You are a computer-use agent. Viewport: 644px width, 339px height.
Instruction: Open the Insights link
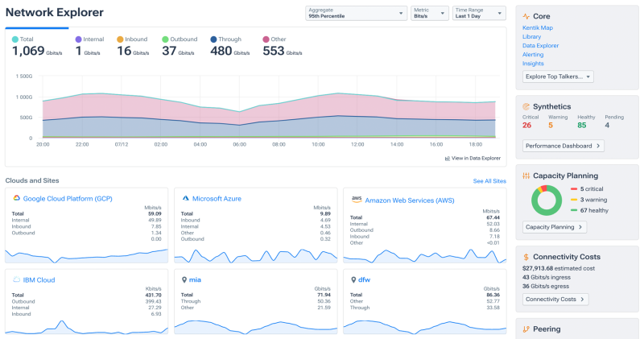(533, 64)
